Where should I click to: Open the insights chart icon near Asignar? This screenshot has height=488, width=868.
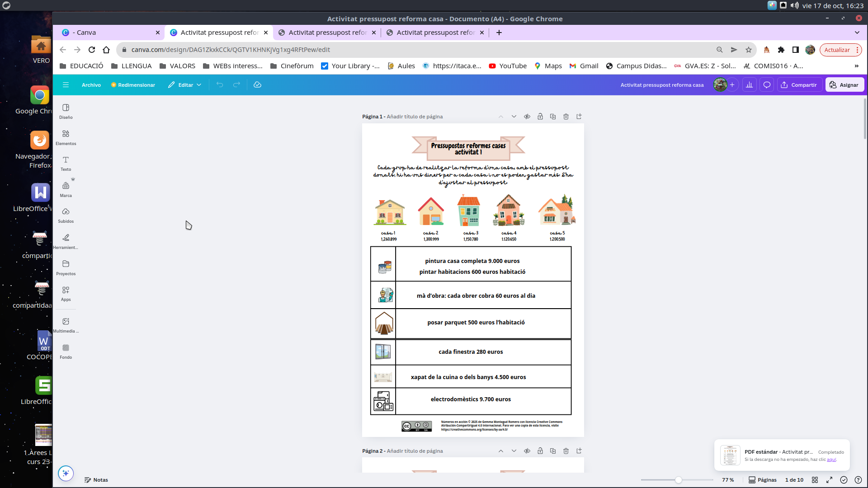pos(749,84)
